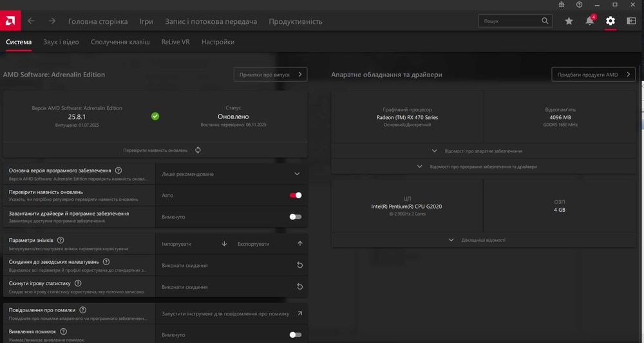Click the bug report icon in title bar
Screen dimensions: 644x343
(x=562, y=5)
